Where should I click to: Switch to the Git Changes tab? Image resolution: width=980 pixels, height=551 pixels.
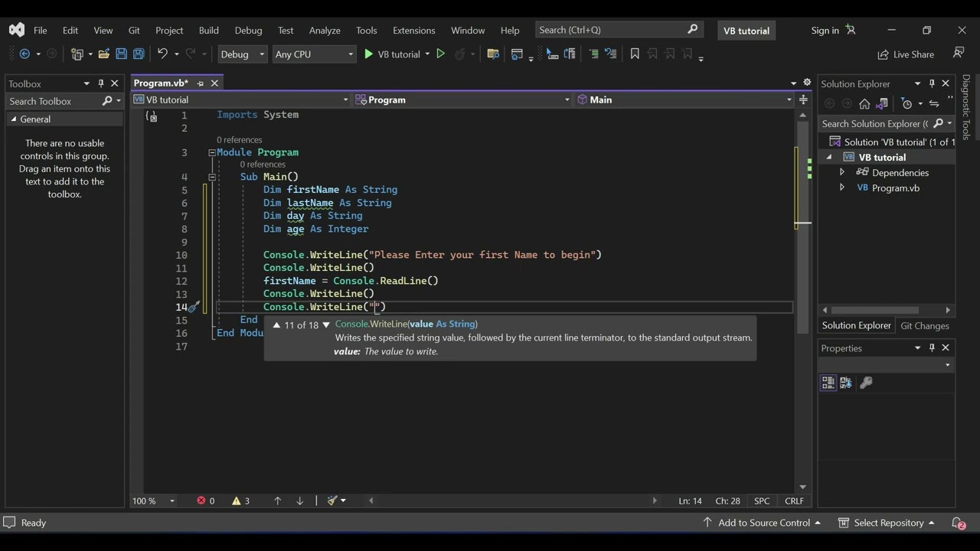coord(924,325)
